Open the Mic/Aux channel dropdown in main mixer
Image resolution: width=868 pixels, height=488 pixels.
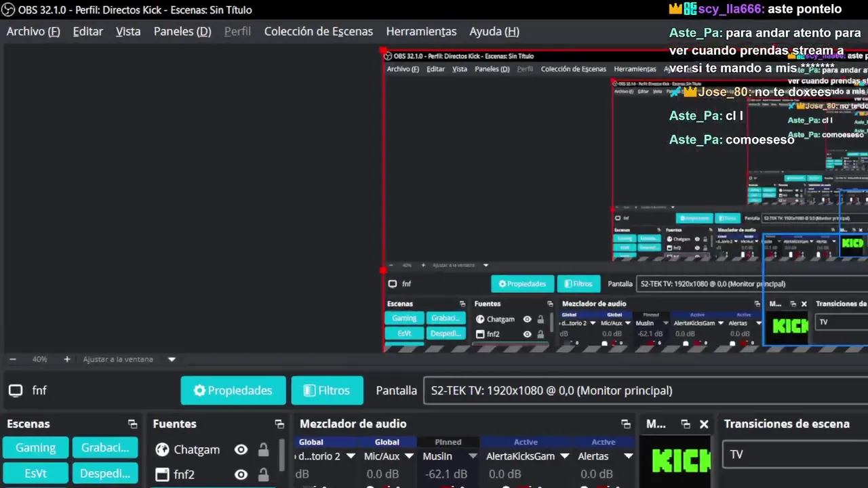click(409, 456)
